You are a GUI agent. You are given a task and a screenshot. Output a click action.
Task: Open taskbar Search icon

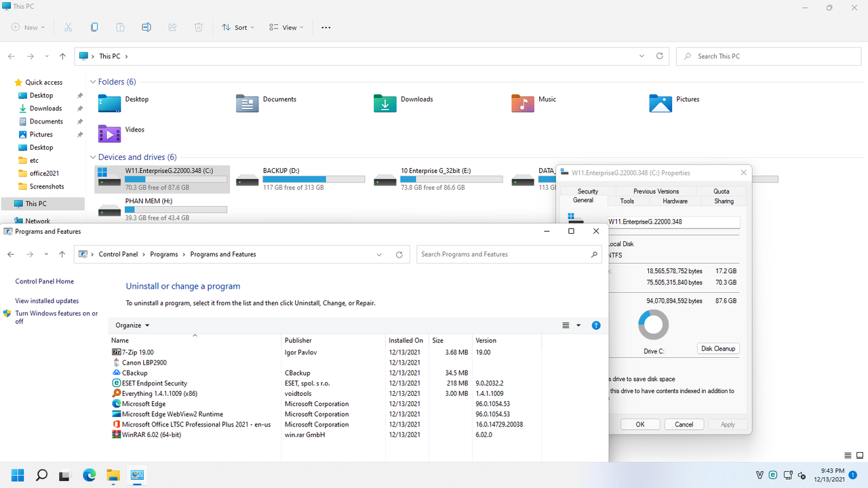41,475
